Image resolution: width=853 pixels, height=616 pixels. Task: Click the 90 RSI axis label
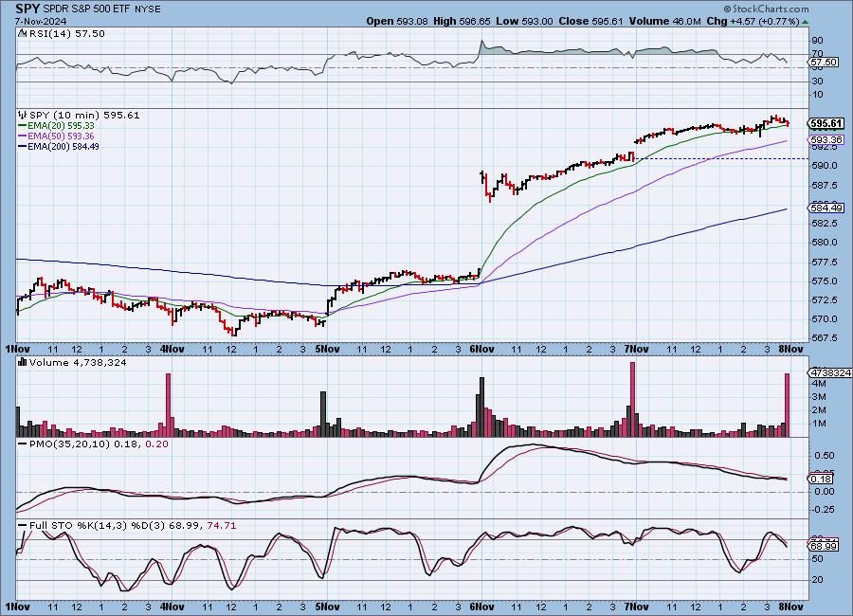point(818,40)
